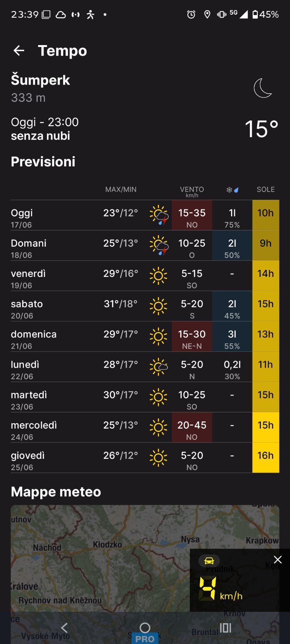Tap the Android recent apps button
The image size is (290, 644).
[x=226, y=628]
